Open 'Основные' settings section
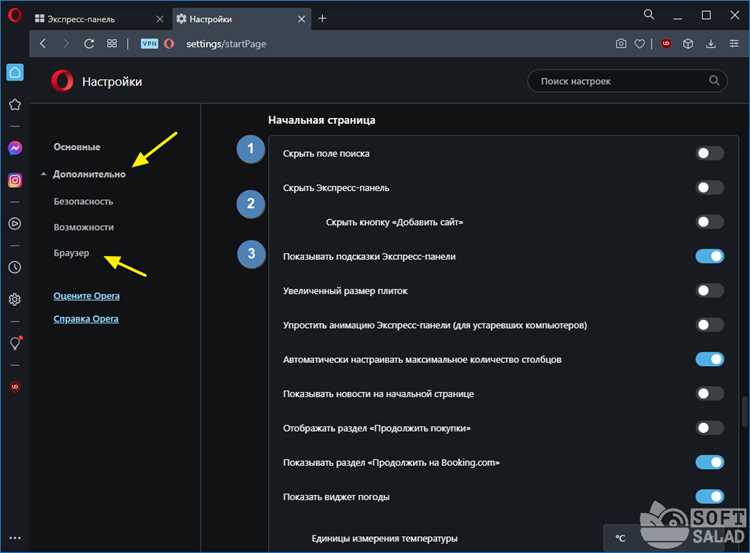The height and width of the screenshot is (553, 750). tap(77, 147)
